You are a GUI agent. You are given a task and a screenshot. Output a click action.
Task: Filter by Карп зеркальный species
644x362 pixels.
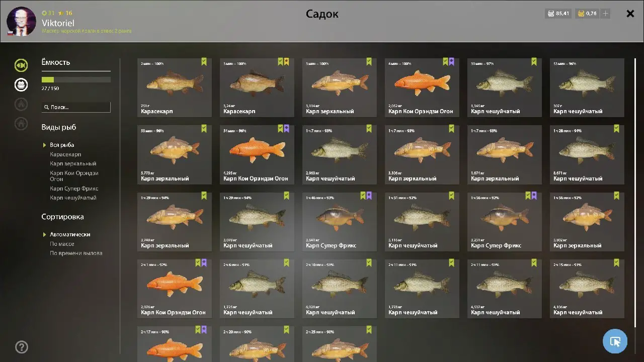pyautogui.click(x=73, y=164)
